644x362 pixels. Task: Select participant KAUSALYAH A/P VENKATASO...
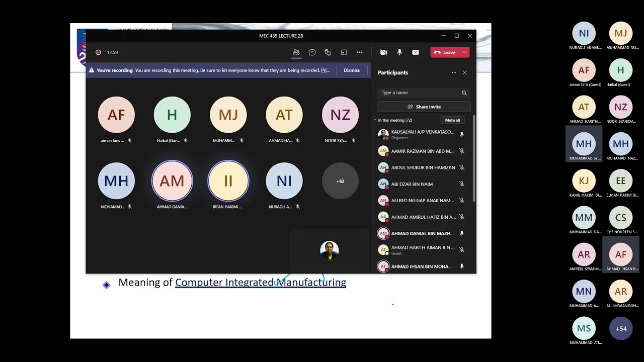coord(423,134)
